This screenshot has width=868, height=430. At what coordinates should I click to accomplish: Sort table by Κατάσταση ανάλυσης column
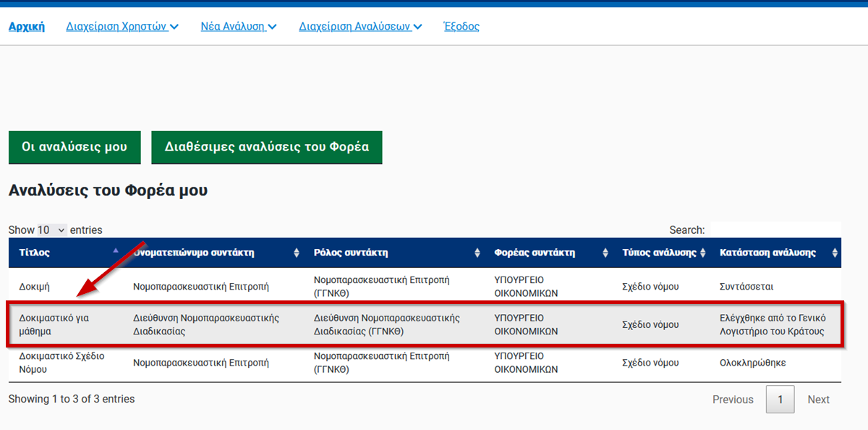pos(777,253)
